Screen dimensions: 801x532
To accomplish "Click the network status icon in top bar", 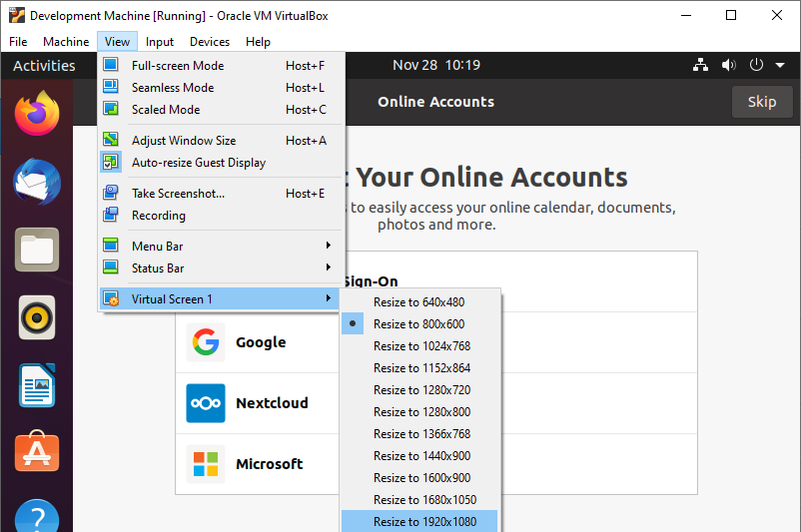I will (700, 65).
